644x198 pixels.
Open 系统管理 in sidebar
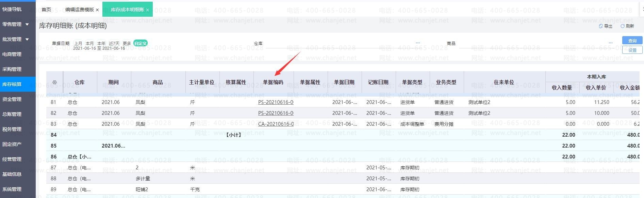pos(12,189)
